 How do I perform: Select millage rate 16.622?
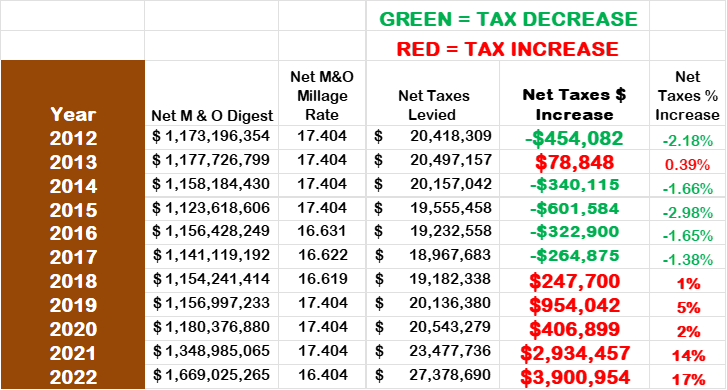point(322,255)
